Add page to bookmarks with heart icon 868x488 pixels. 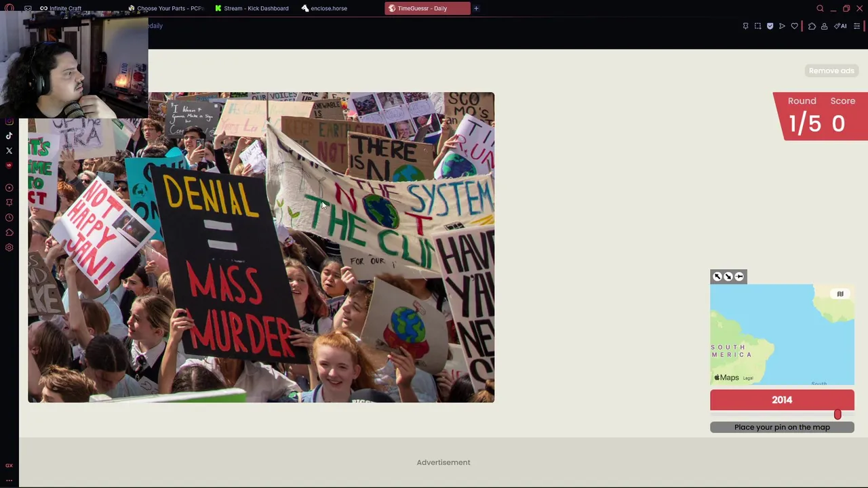[x=794, y=26]
